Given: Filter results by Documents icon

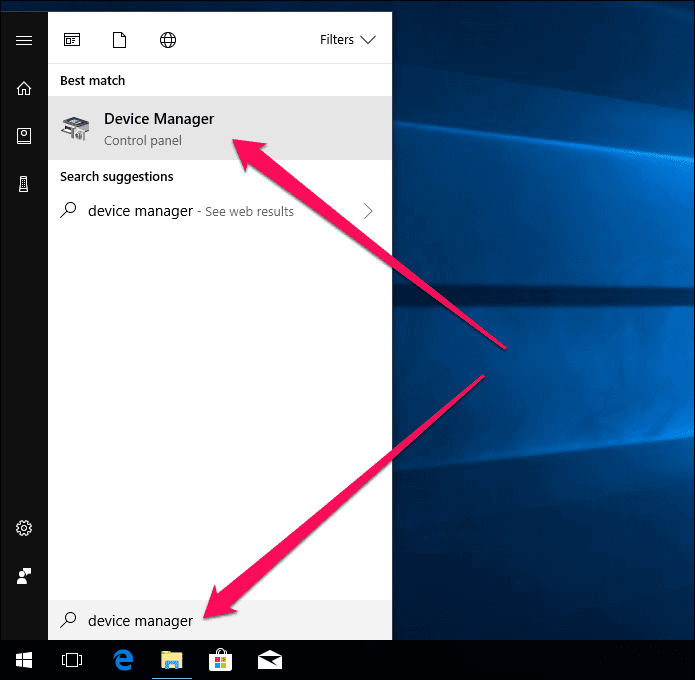Looking at the screenshot, I should tap(120, 40).
